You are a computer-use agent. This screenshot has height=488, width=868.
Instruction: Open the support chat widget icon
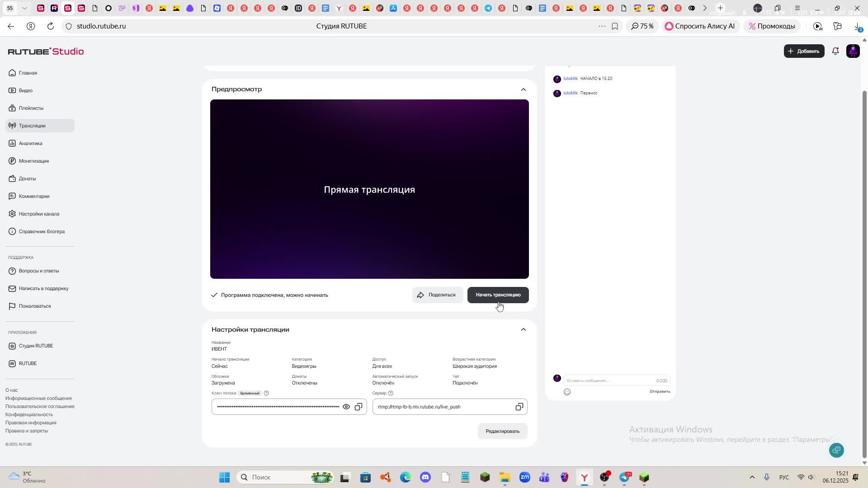point(836,450)
